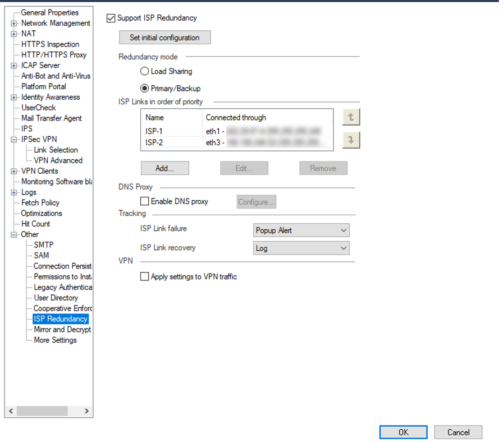Open Mail Transfer Agent page
Image resolution: width=504 pixels, height=443 pixels.
pos(52,118)
